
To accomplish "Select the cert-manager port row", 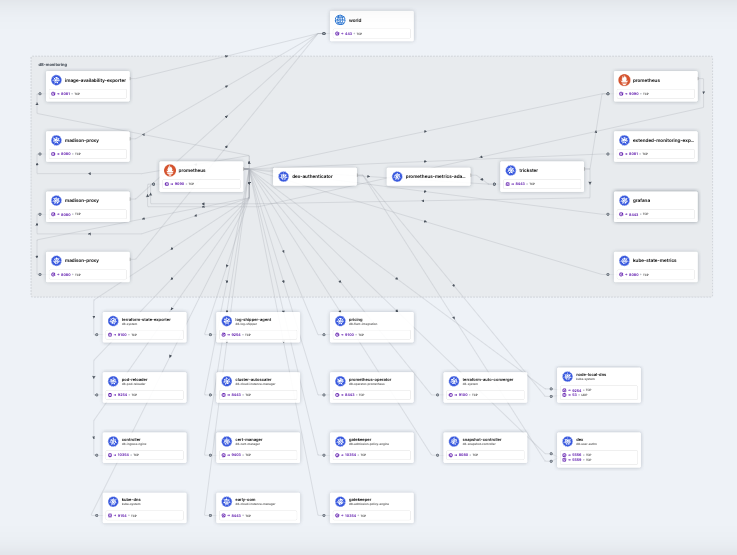I will (259, 455).
